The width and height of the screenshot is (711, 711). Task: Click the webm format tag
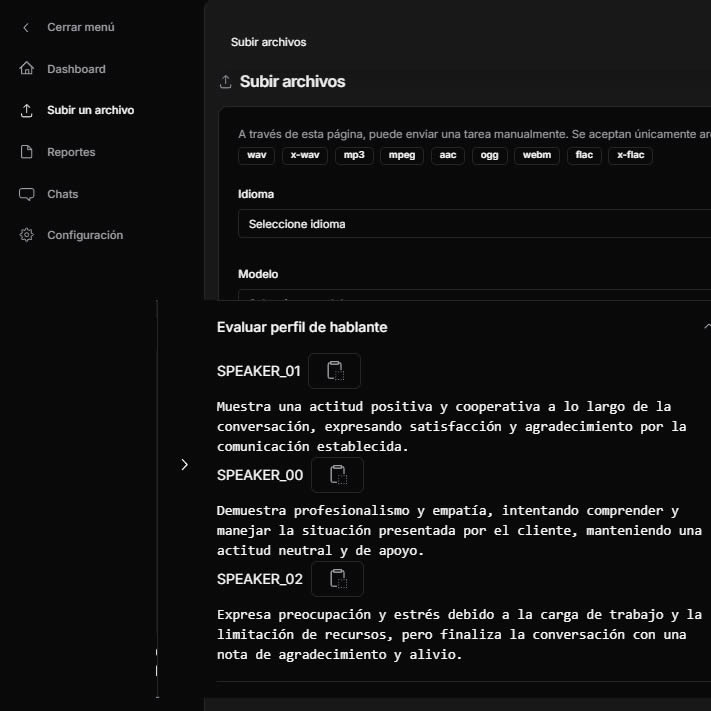pos(537,156)
